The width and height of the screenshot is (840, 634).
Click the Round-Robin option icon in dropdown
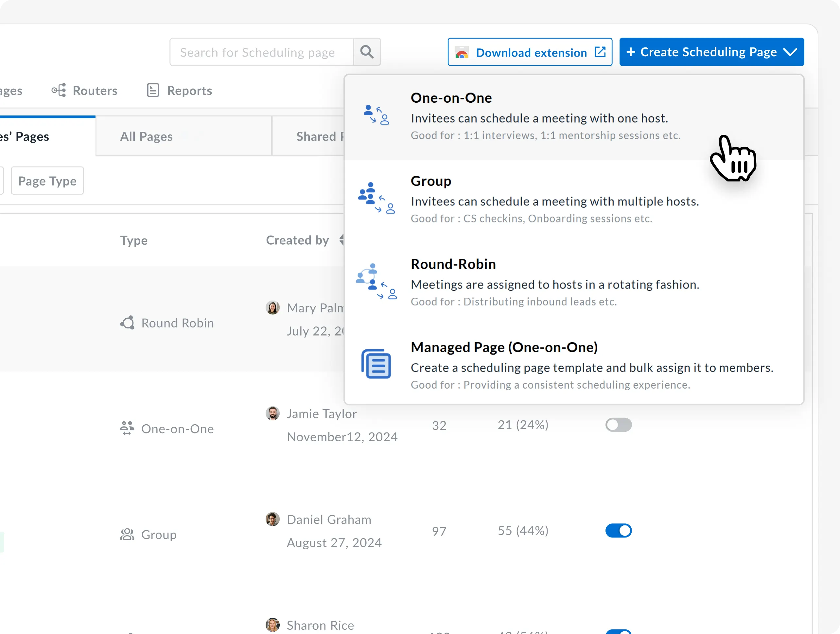[376, 281]
